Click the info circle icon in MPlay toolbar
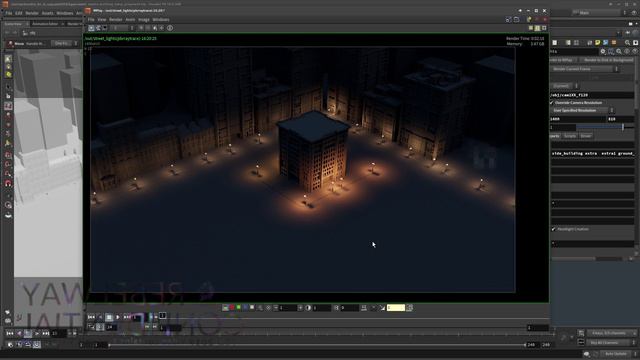The image size is (640, 360). pyautogui.click(x=170, y=28)
